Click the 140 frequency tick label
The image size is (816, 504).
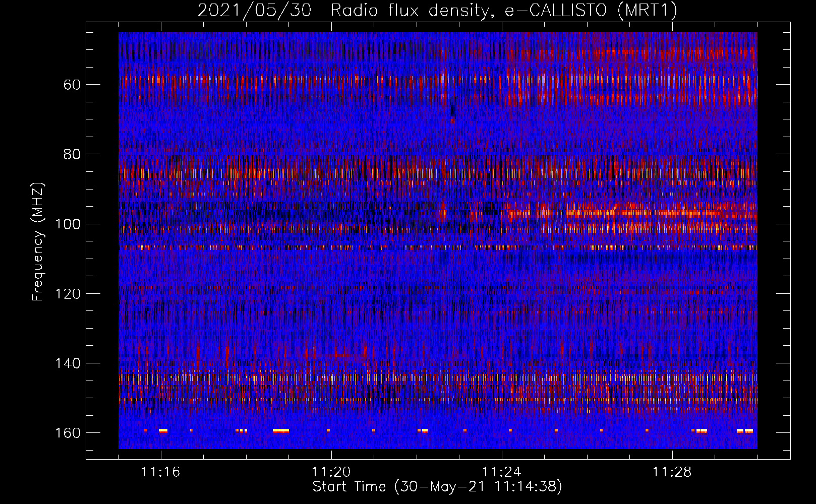click(x=68, y=363)
